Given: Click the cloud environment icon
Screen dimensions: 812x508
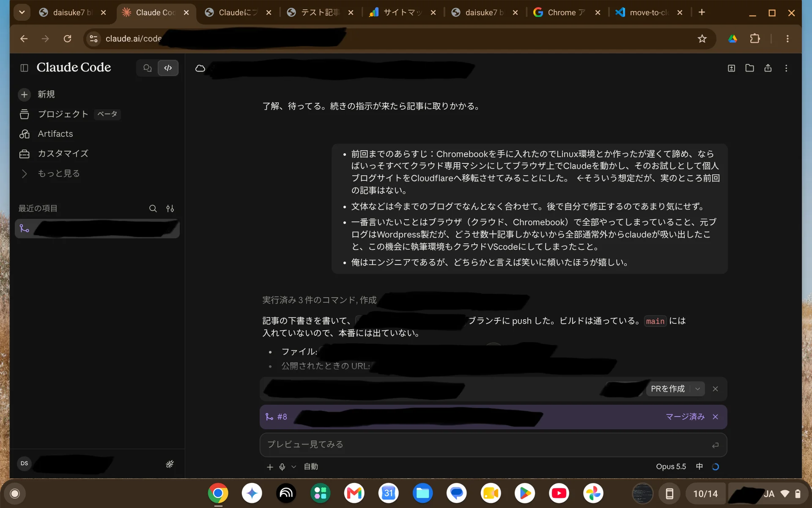Looking at the screenshot, I should 200,68.
